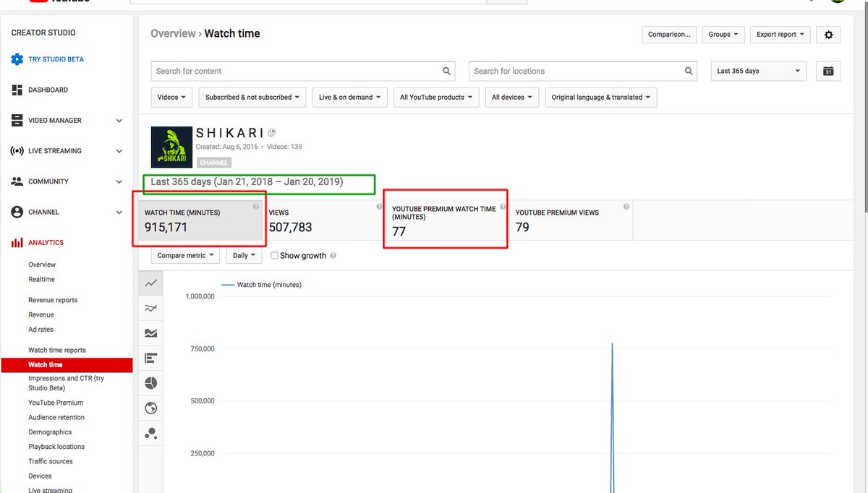Open Original language & translated dropdown
The height and width of the screenshot is (493, 868).
click(x=601, y=98)
